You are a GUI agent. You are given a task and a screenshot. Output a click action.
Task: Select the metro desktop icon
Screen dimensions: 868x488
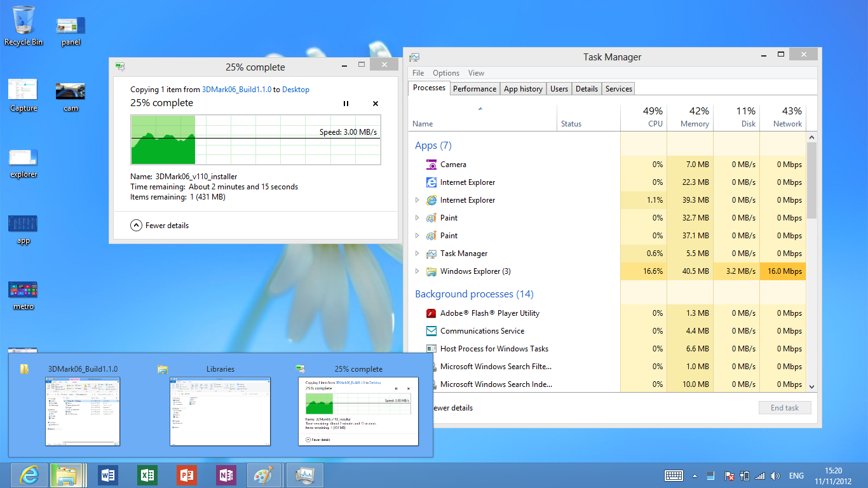(24, 295)
